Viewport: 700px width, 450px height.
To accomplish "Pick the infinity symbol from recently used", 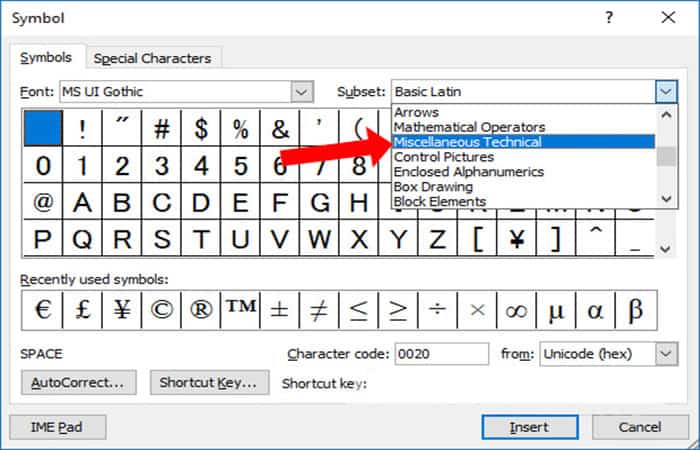I will tap(517, 310).
